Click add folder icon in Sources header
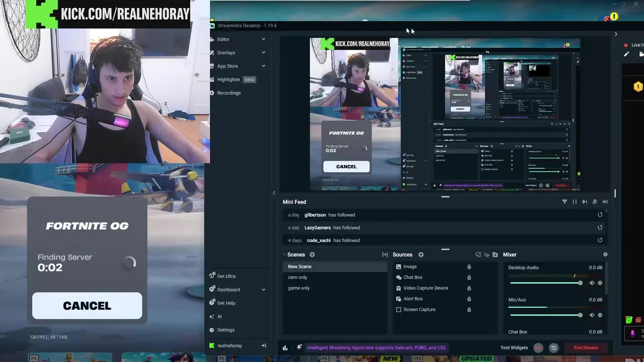Screen dimensions: 644x362 495,255
